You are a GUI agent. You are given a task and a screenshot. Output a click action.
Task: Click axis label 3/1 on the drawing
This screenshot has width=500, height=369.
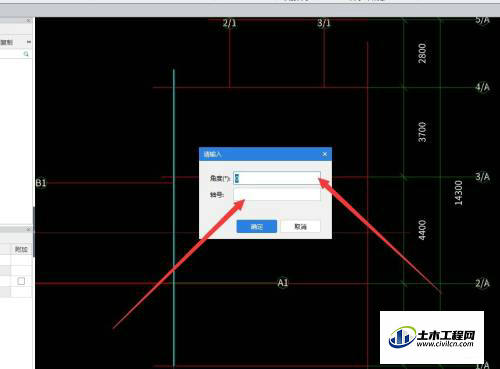pos(324,23)
